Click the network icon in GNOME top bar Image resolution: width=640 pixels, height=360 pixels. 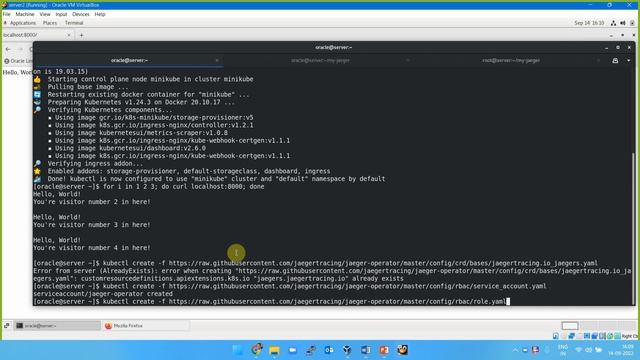tap(613, 23)
